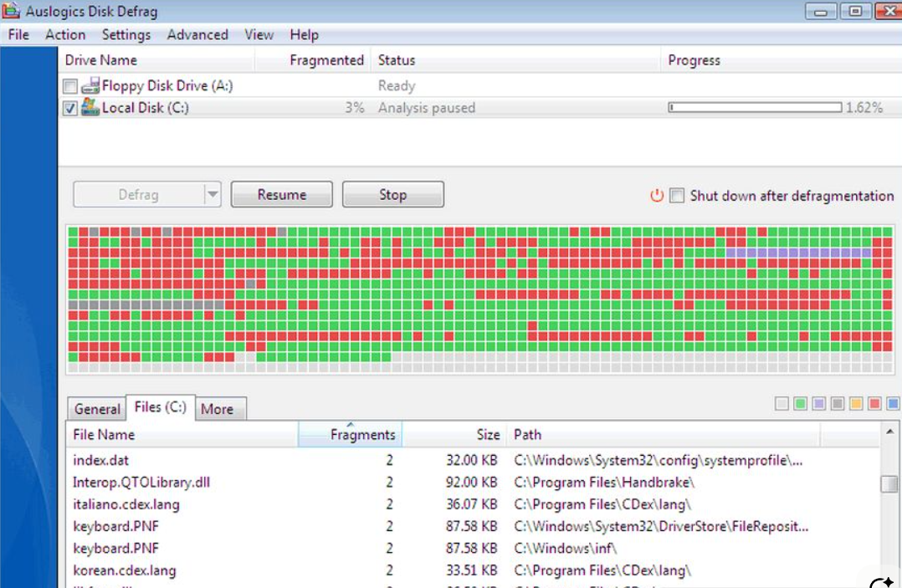Click the Local Disk (C:) progress bar
902x588 pixels.
pos(755,108)
